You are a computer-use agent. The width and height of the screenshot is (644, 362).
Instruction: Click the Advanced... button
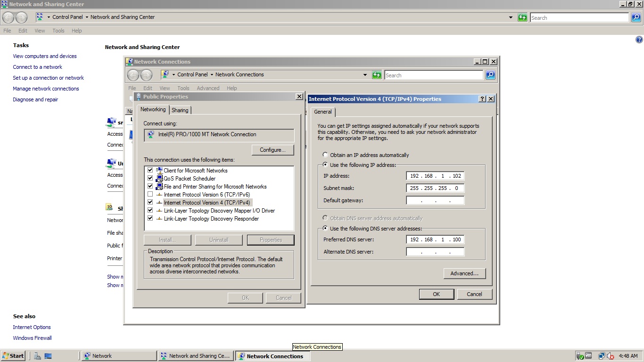click(x=464, y=273)
